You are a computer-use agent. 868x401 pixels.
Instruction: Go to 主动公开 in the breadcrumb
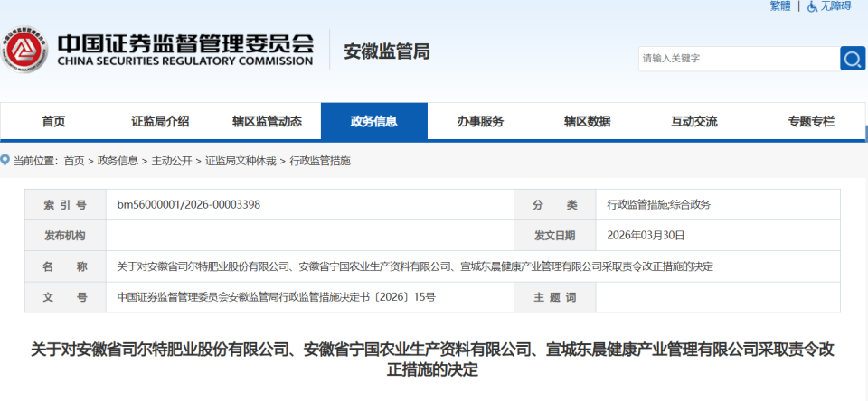(x=172, y=161)
